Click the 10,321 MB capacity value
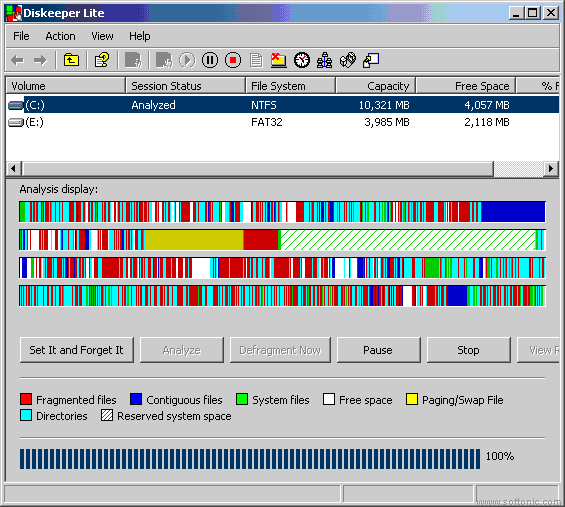The width and height of the screenshot is (565, 507). [384, 105]
